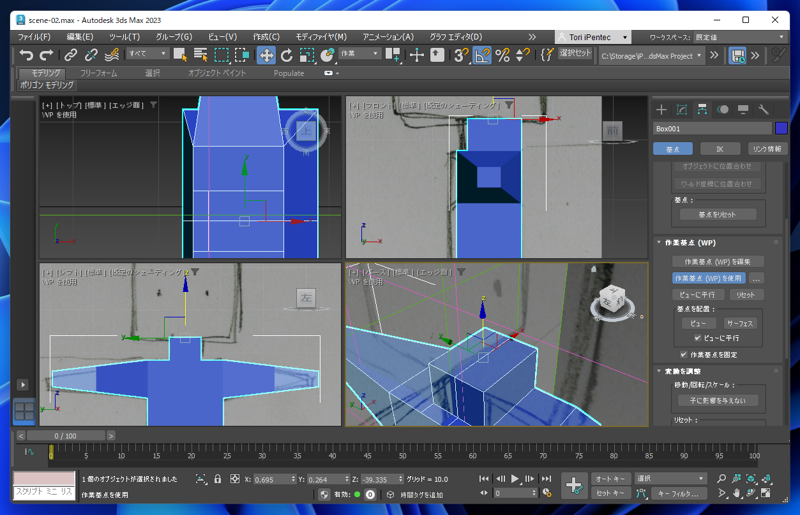800x515 pixels.
Task: Click 作業基点 (WP) を編集 button
Action: pos(717,261)
